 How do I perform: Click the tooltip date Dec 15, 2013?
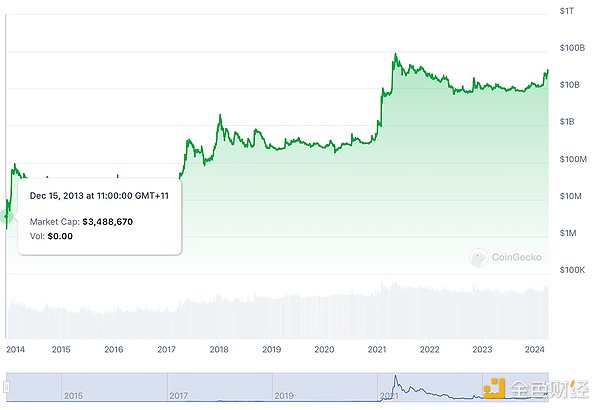click(x=98, y=195)
